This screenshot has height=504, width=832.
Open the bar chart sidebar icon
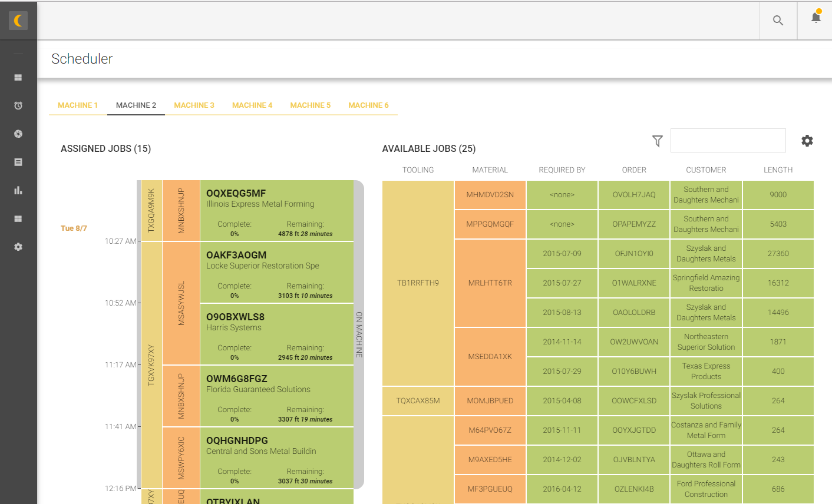click(x=18, y=190)
